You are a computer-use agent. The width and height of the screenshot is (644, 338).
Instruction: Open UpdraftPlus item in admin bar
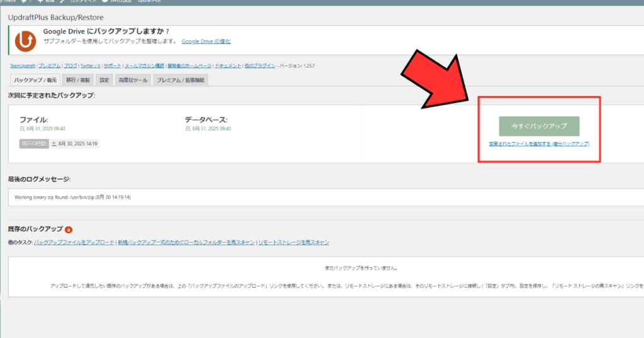(x=148, y=2)
